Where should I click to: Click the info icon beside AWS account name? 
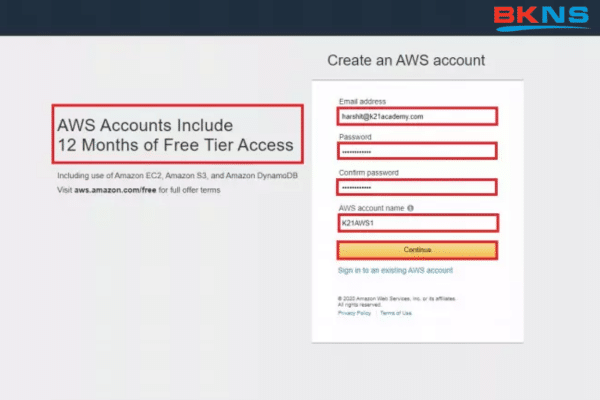pos(410,208)
